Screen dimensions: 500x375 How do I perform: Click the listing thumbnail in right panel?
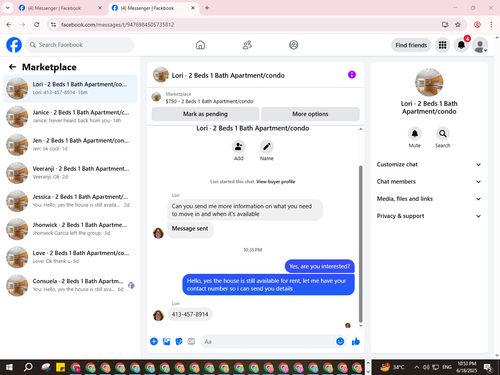coord(429,82)
